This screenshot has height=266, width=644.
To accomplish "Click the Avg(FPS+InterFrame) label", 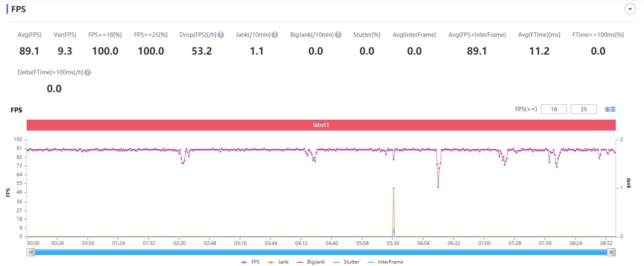I will 477,35.
